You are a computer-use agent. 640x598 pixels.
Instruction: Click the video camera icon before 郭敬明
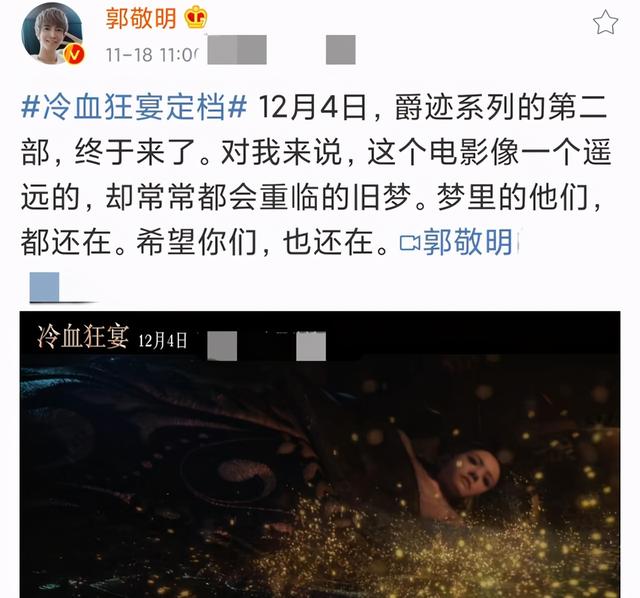(410, 243)
